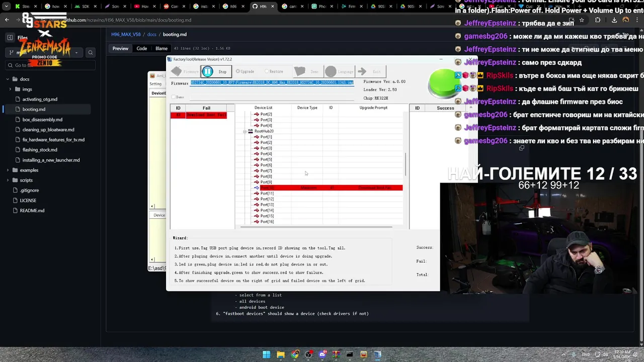The width and height of the screenshot is (644, 362).
Task: Switch to the Blame tab
Action: (162, 48)
